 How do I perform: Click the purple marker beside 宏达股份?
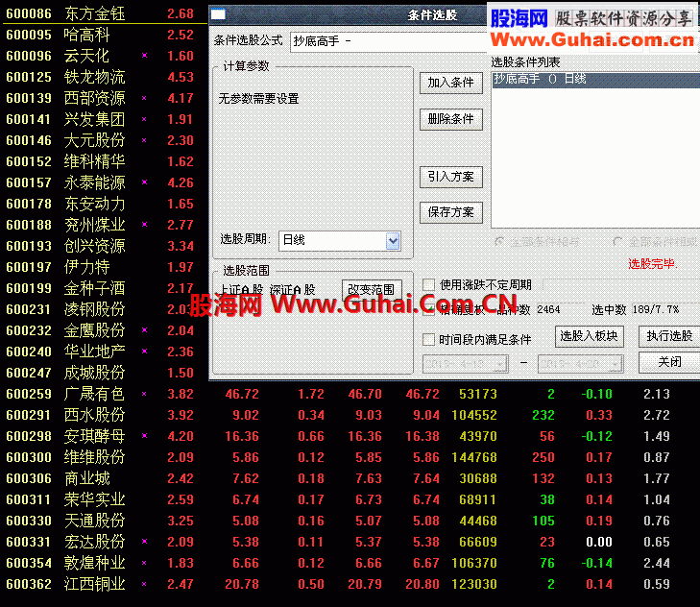coord(144,542)
